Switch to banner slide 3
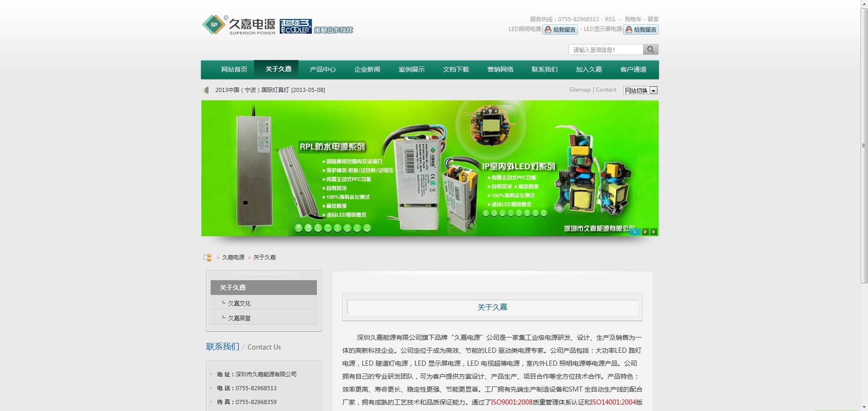The image size is (868, 411). pos(653,232)
